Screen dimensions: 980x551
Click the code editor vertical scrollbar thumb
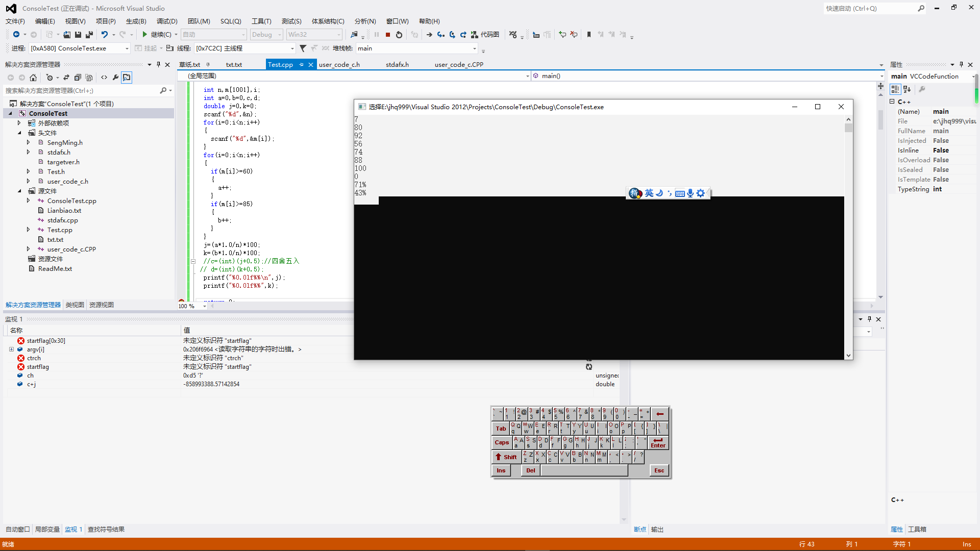click(x=880, y=120)
